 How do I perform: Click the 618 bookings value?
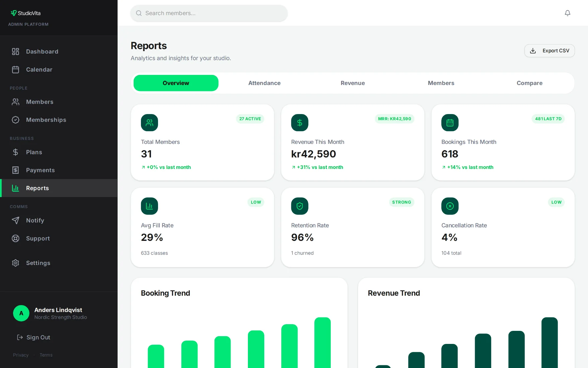pos(450,154)
